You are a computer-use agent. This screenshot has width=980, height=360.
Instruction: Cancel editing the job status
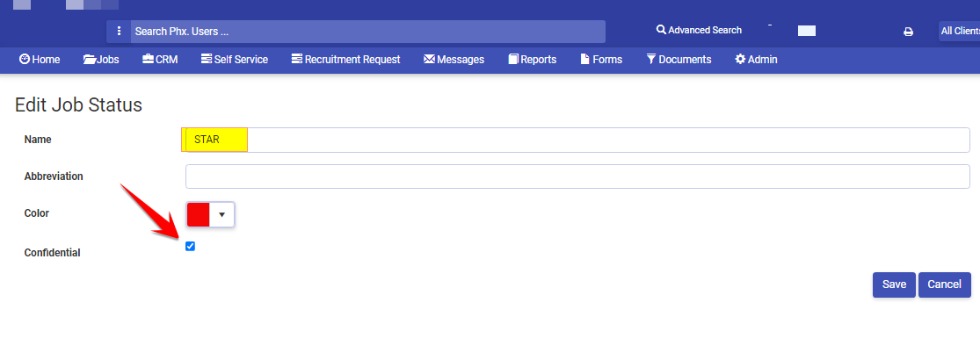coord(944,284)
